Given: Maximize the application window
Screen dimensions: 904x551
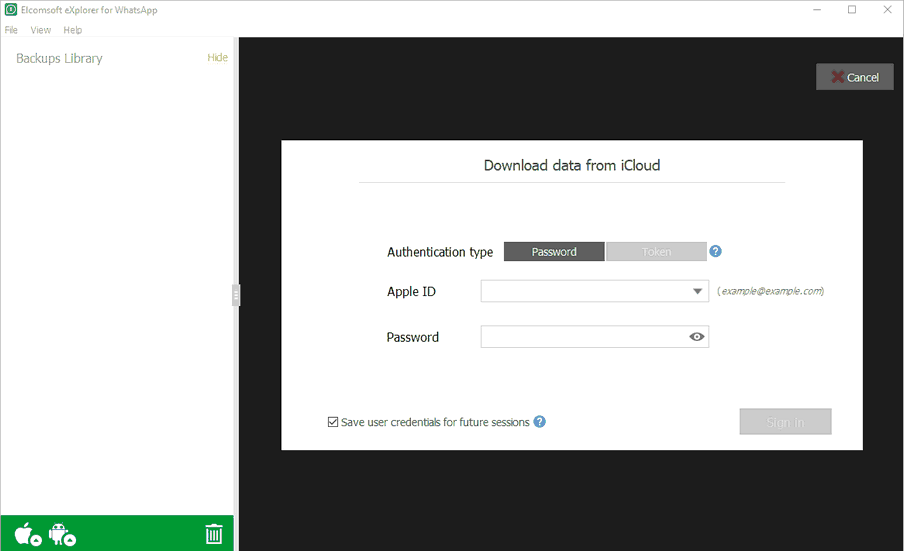Looking at the screenshot, I should click(x=852, y=10).
